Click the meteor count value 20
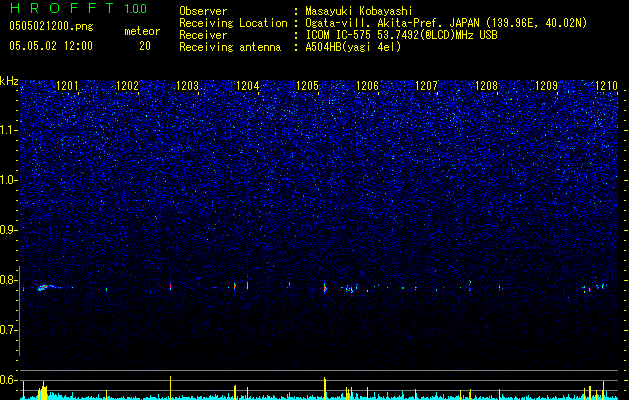 pyautogui.click(x=145, y=46)
